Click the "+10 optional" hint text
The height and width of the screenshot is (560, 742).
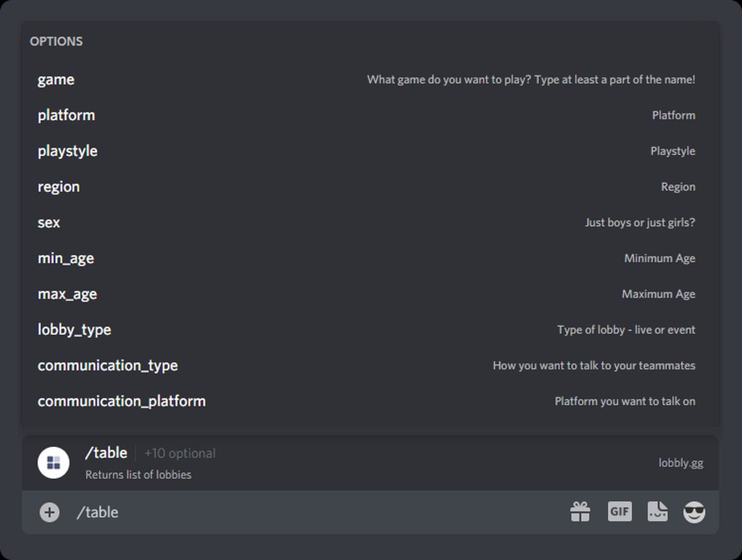pos(180,454)
